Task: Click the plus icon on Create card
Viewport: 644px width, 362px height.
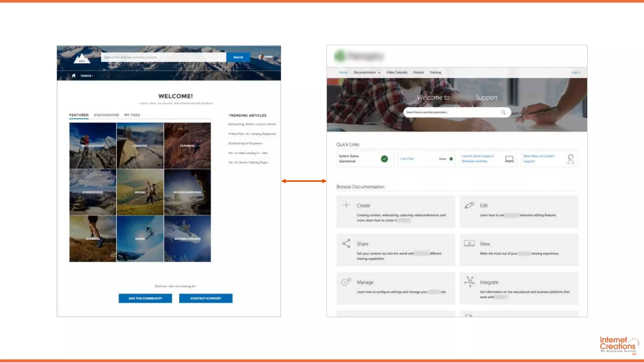Action: coord(346,205)
